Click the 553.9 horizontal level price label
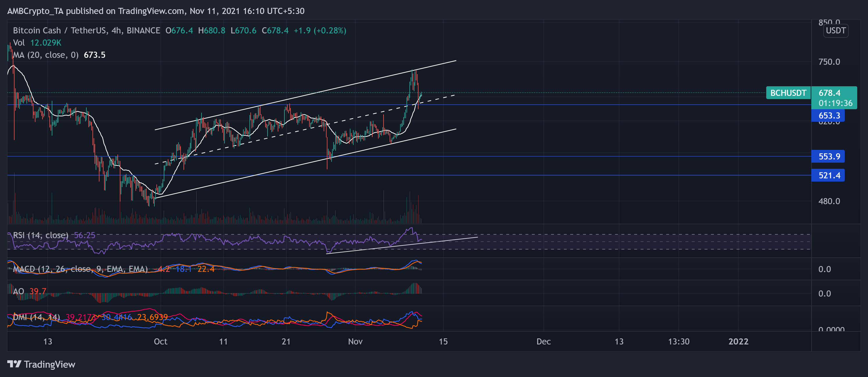This screenshot has height=377, width=868. pos(828,156)
